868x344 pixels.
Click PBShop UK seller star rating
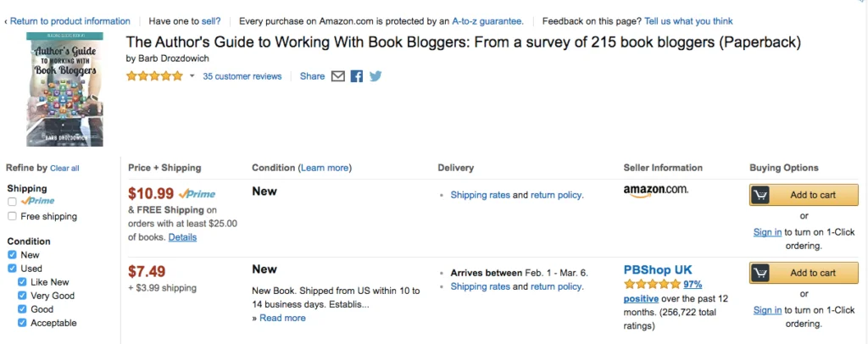pyautogui.click(x=652, y=285)
